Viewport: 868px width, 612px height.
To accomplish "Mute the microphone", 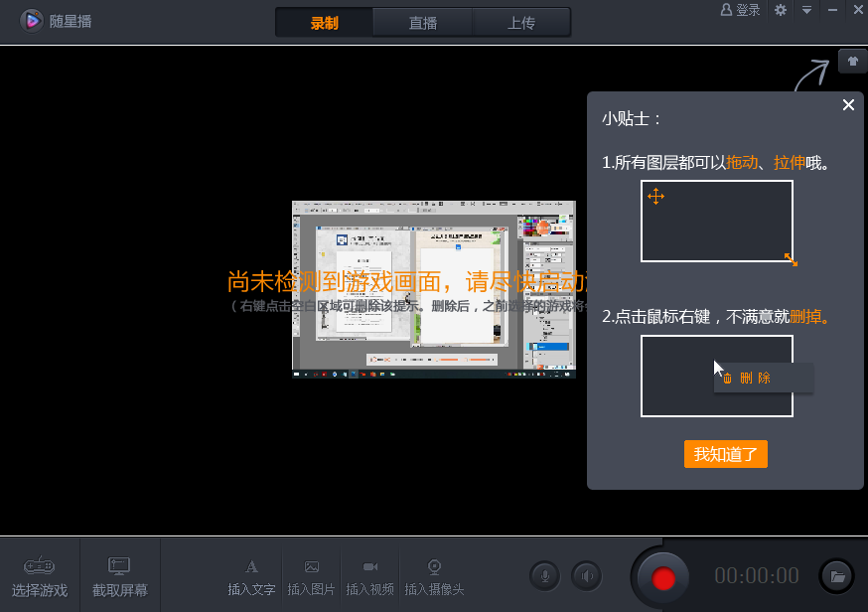I will pos(544,575).
